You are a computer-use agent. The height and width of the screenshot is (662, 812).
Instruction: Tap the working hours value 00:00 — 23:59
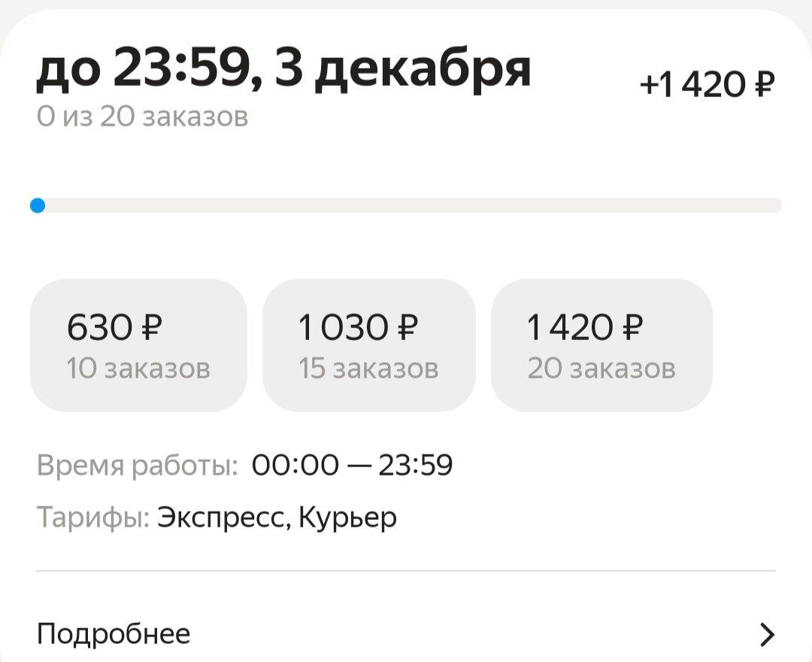click(x=352, y=466)
